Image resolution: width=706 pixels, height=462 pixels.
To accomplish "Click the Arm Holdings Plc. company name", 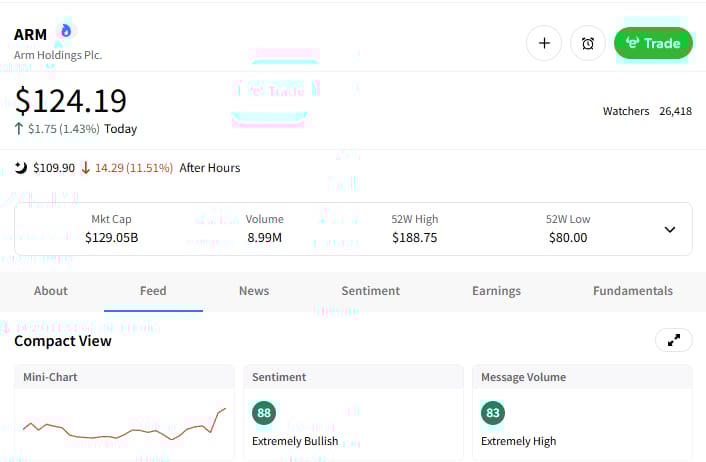I will coord(58,55).
